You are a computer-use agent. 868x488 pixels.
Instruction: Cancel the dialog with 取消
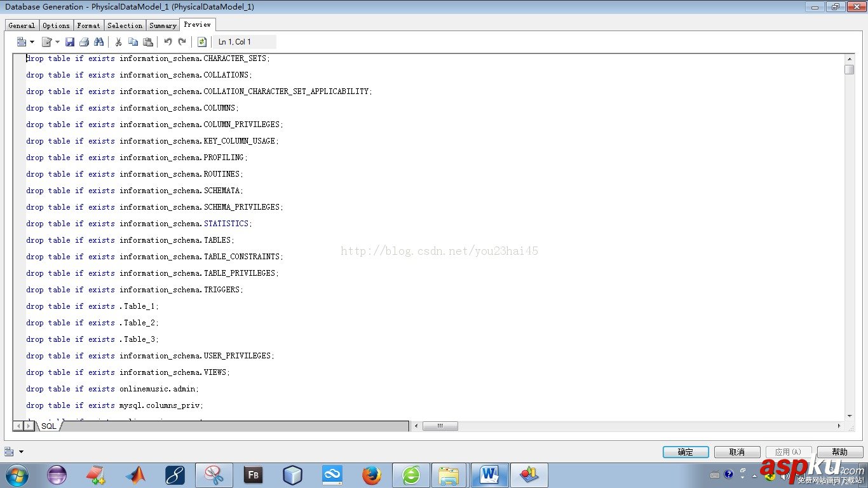tap(737, 452)
